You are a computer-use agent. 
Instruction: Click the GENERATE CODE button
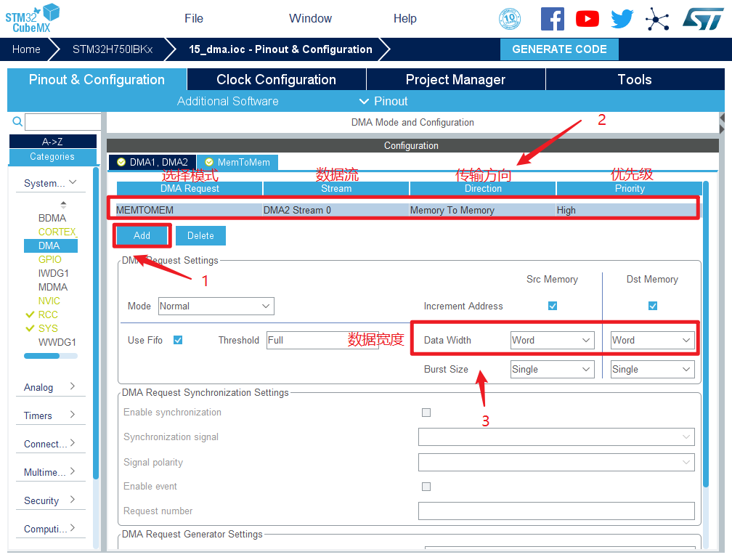pos(559,49)
